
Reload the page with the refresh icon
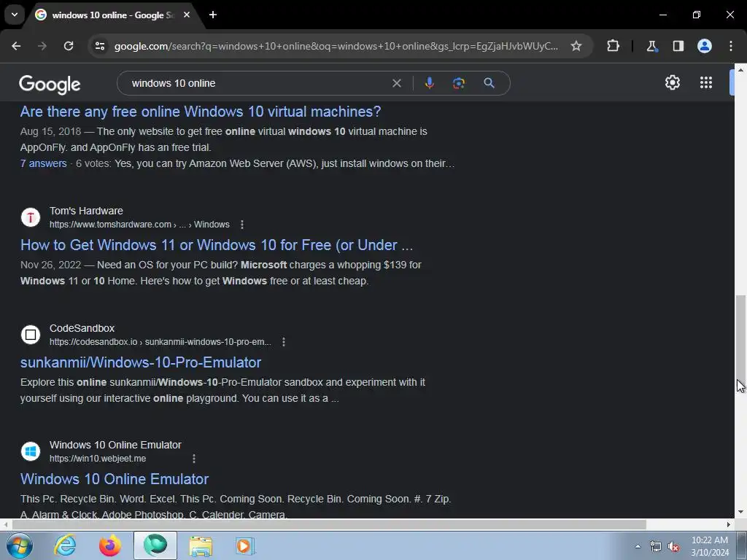[x=69, y=46]
